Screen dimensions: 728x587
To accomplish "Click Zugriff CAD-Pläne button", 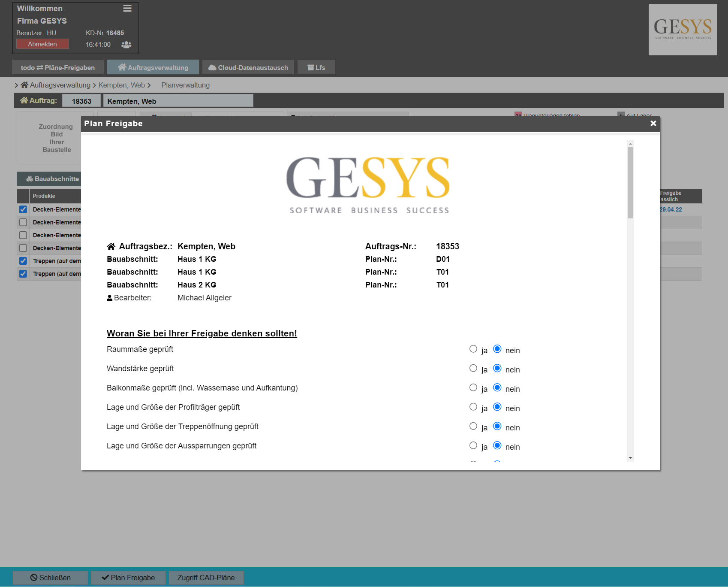I will 206,578.
